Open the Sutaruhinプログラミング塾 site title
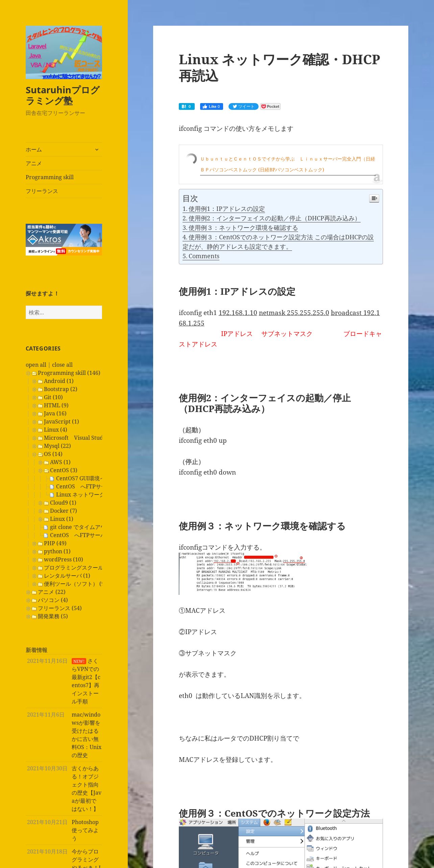 (63, 95)
